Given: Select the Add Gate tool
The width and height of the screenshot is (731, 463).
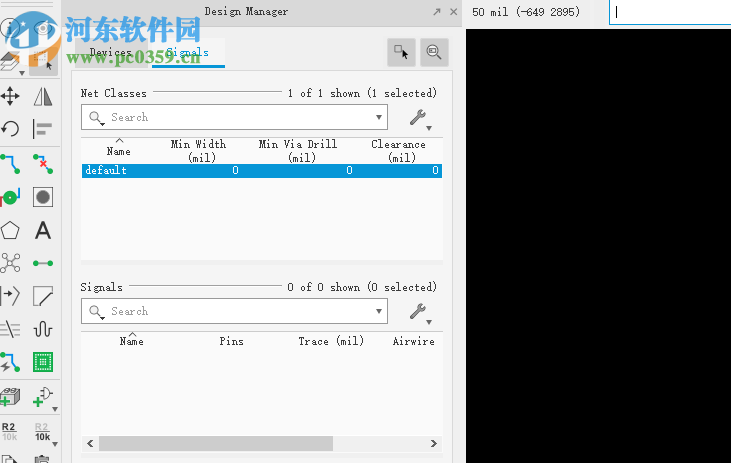Looking at the screenshot, I should tap(43, 397).
